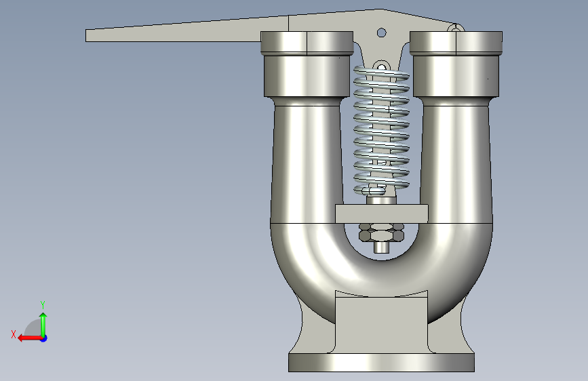This screenshot has width=588, height=381.
Task: Pick the left pipe's top collar ring
Action: (x=307, y=43)
